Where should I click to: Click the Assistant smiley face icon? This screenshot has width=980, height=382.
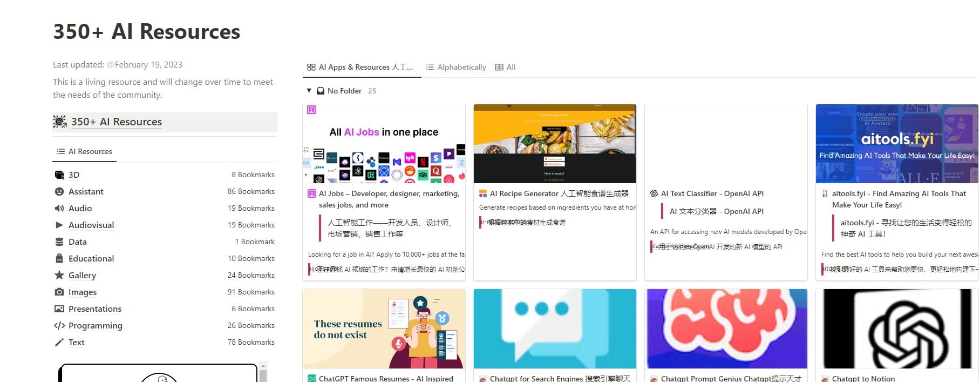pos(59,191)
